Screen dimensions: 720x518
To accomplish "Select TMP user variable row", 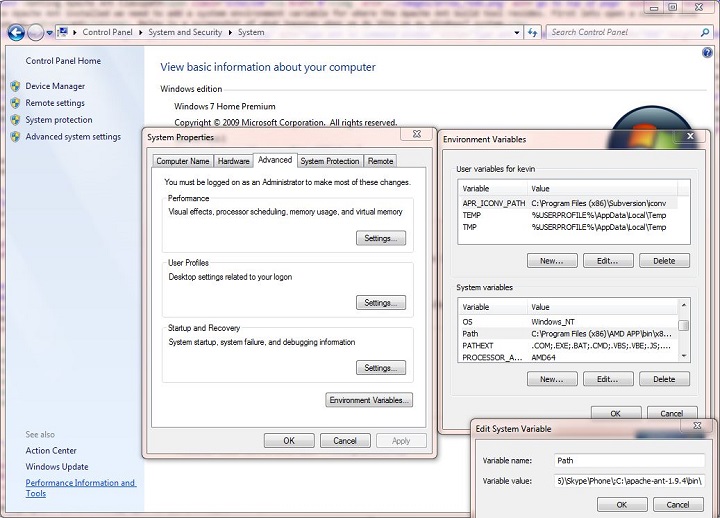I will tap(568, 227).
